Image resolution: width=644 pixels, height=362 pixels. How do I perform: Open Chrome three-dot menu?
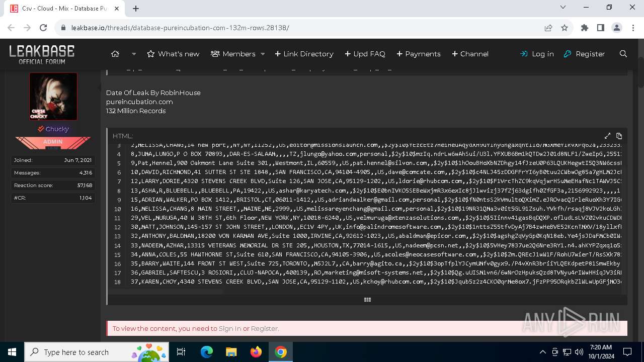coord(632,28)
